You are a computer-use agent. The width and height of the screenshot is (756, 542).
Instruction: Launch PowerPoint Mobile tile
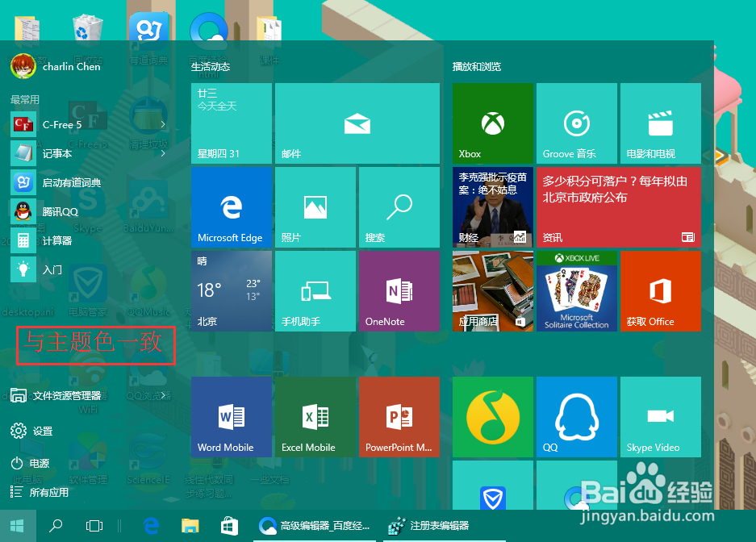(x=399, y=417)
